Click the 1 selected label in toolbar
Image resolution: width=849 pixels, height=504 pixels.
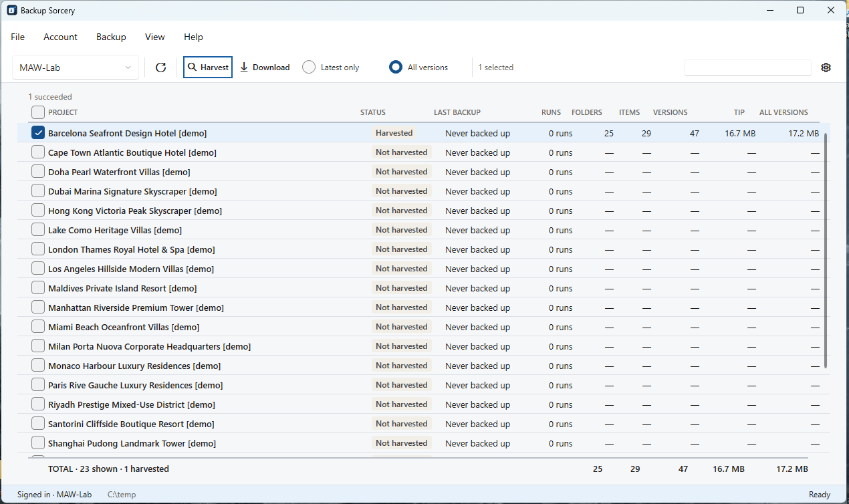tap(496, 68)
